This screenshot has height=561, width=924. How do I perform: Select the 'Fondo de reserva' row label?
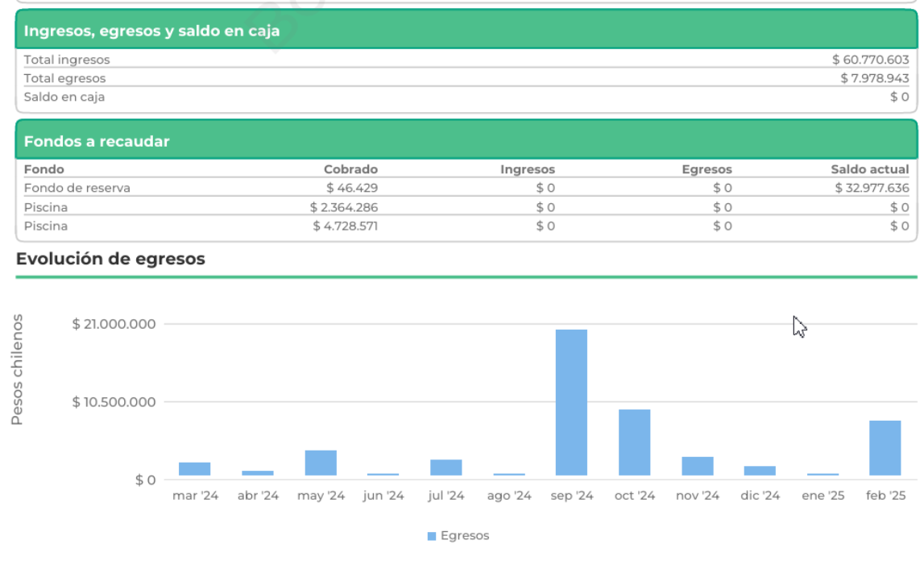77,188
